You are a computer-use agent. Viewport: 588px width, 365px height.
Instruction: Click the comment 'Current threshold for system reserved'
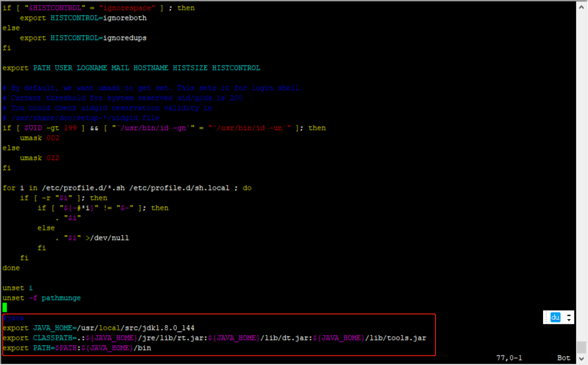(122, 98)
